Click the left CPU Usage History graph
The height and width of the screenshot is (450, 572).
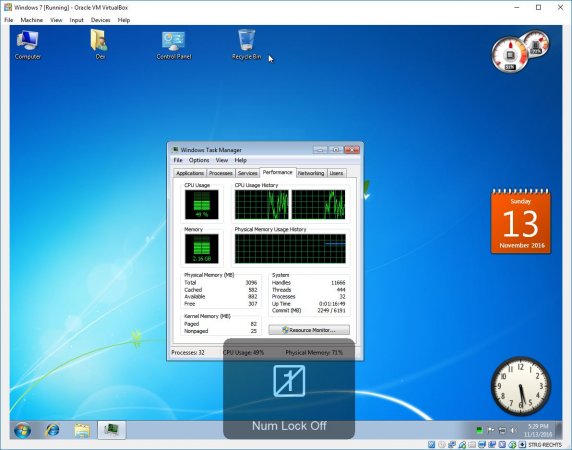[x=262, y=205]
